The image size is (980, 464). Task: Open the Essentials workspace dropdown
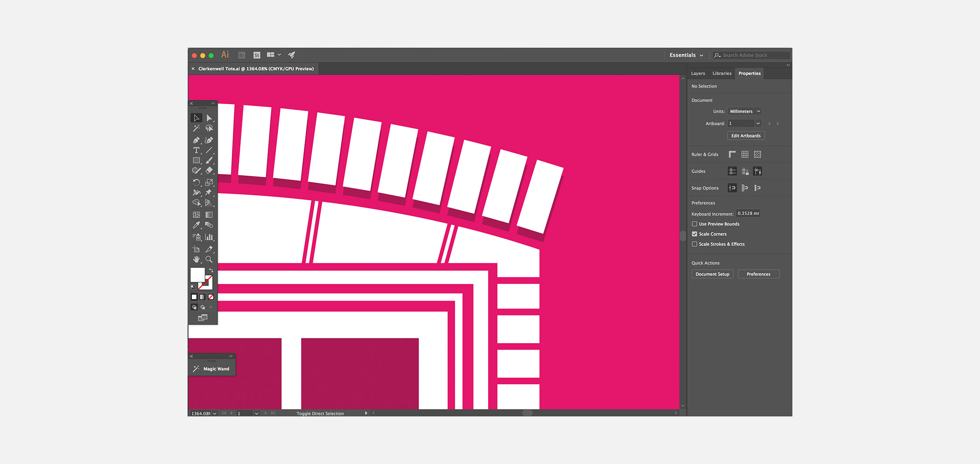tap(686, 55)
